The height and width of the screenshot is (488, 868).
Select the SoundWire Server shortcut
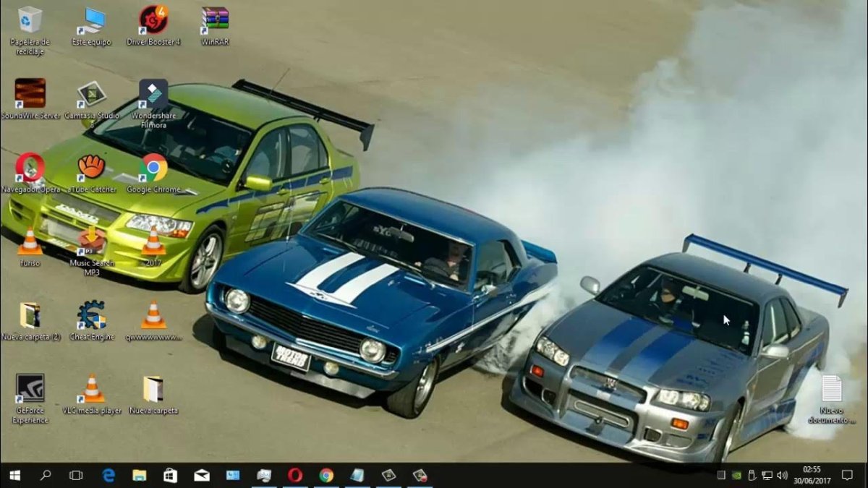pos(30,95)
